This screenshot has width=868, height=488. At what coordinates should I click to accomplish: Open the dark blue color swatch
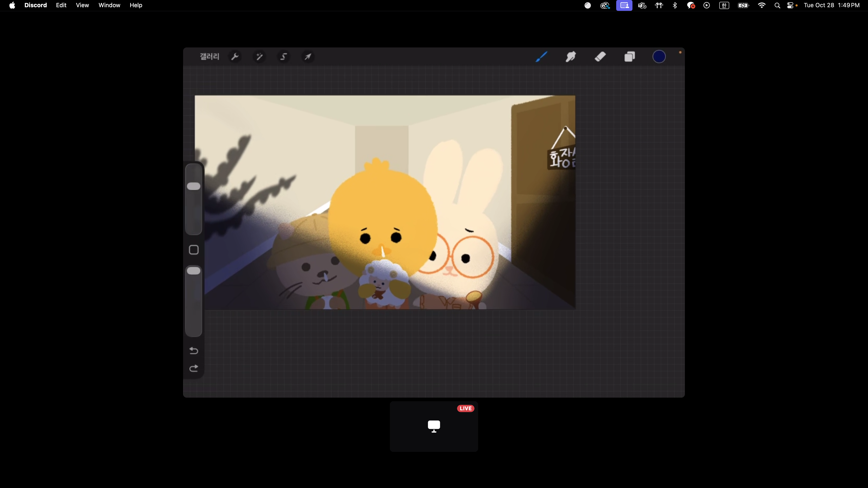tap(659, 56)
